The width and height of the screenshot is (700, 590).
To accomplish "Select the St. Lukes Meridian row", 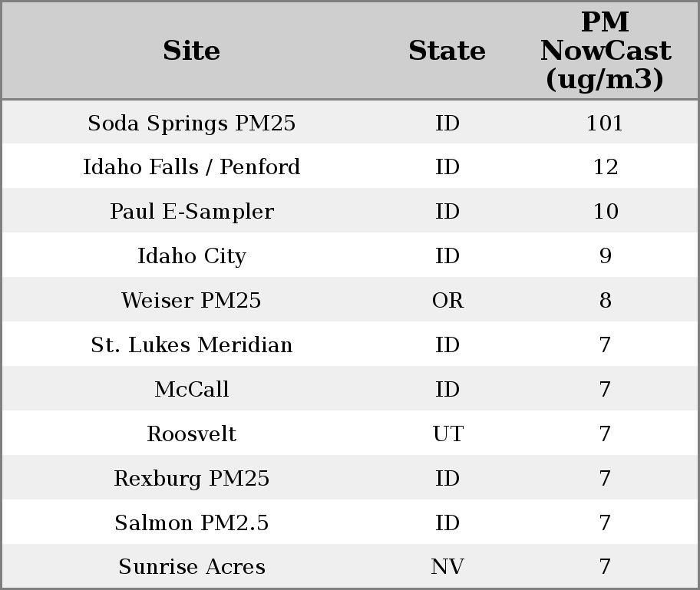I will coord(191,345).
